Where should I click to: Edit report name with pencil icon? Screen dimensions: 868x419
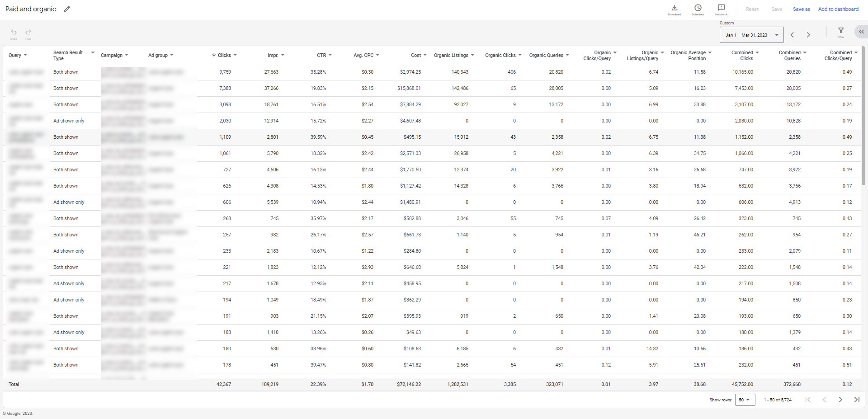click(x=67, y=9)
